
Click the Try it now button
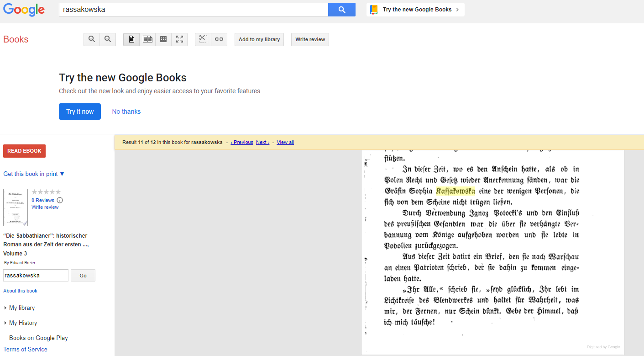80,112
